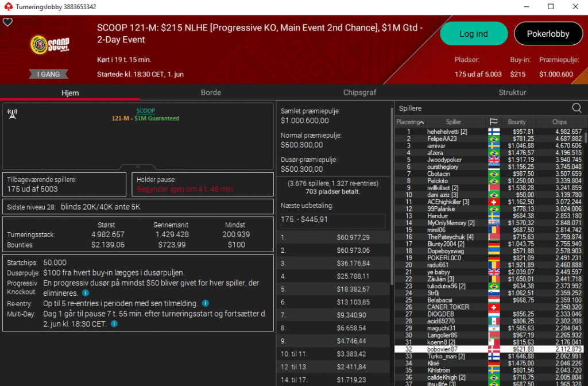Open player search with magnifier icon
This screenshot has width=588, height=386.
click(x=577, y=109)
